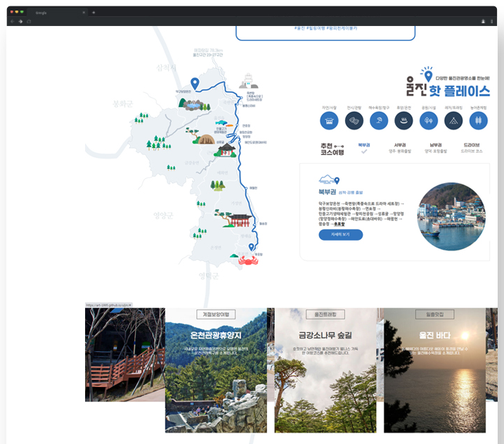504x444 pixels.
Task: Click the lighthouse building illustration on map
Action: (x=248, y=81)
